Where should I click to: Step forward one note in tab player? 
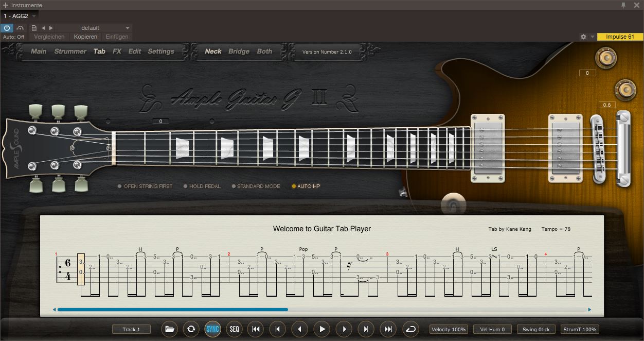[344, 329]
